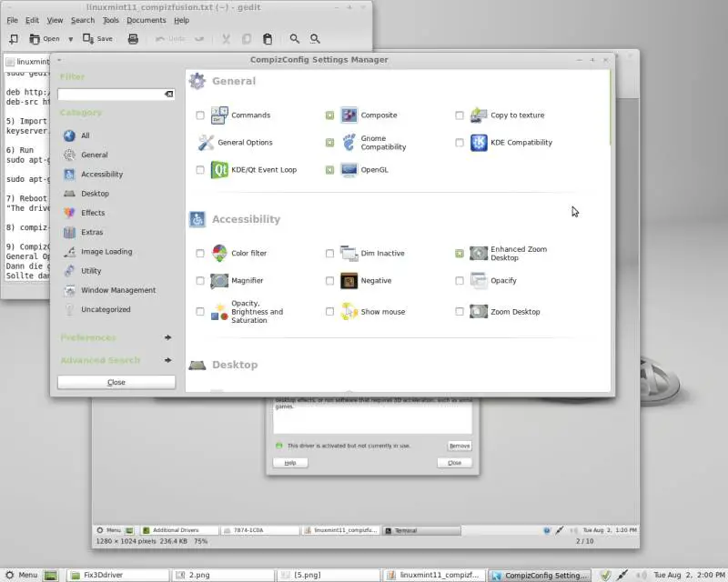Screen dimensions: 728x582
Task: Click gedit print icon
Action: tap(133, 39)
